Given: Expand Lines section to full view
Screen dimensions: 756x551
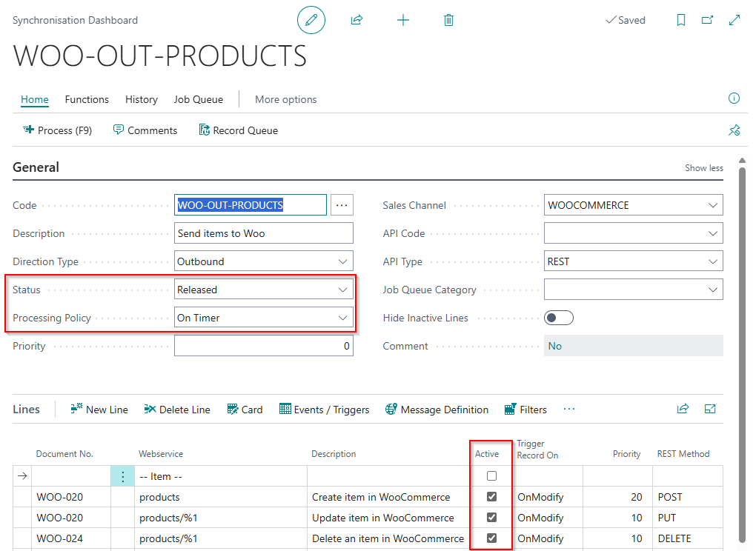Looking at the screenshot, I should coord(710,409).
